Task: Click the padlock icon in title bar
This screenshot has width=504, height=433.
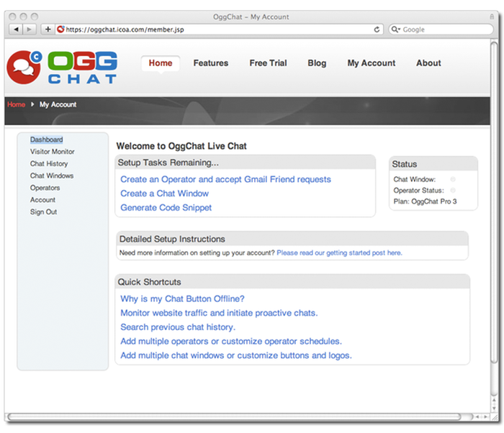Action: coord(492,17)
